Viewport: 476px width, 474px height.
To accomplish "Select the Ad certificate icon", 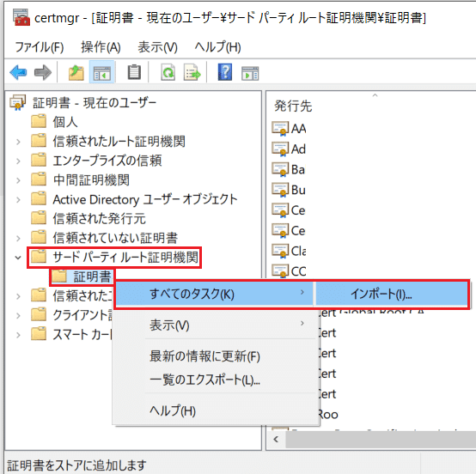I will 280,149.
